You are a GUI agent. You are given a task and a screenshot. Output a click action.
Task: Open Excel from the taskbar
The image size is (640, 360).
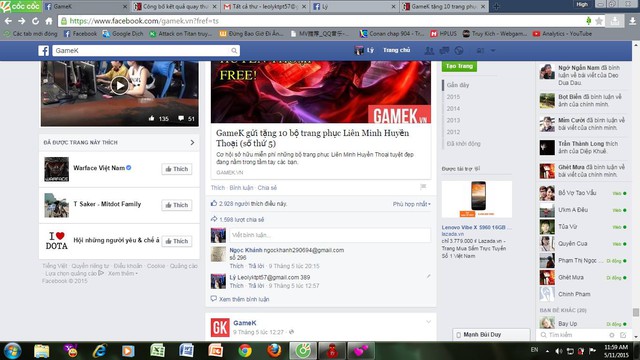tap(157, 351)
